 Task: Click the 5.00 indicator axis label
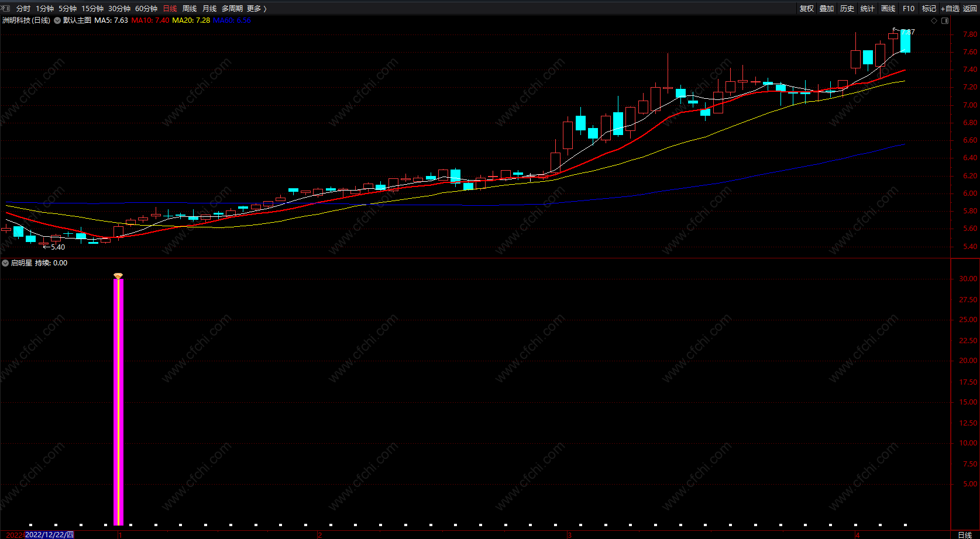970,484
